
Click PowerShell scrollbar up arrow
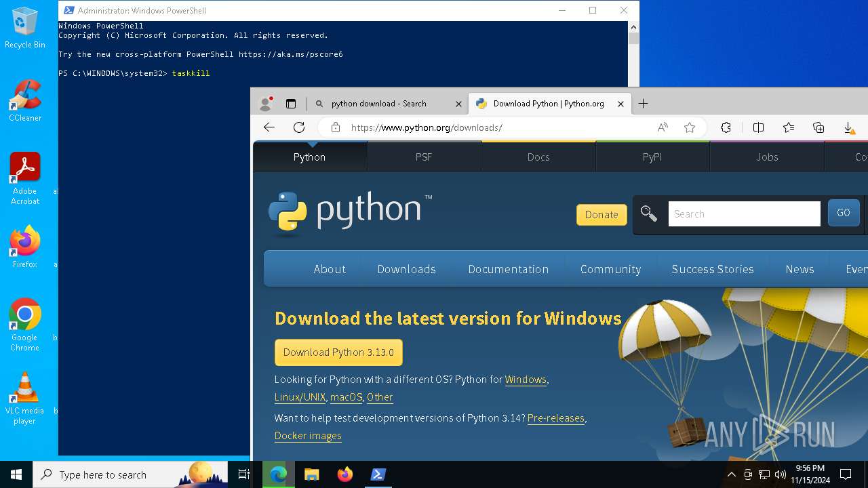(633, 28)
